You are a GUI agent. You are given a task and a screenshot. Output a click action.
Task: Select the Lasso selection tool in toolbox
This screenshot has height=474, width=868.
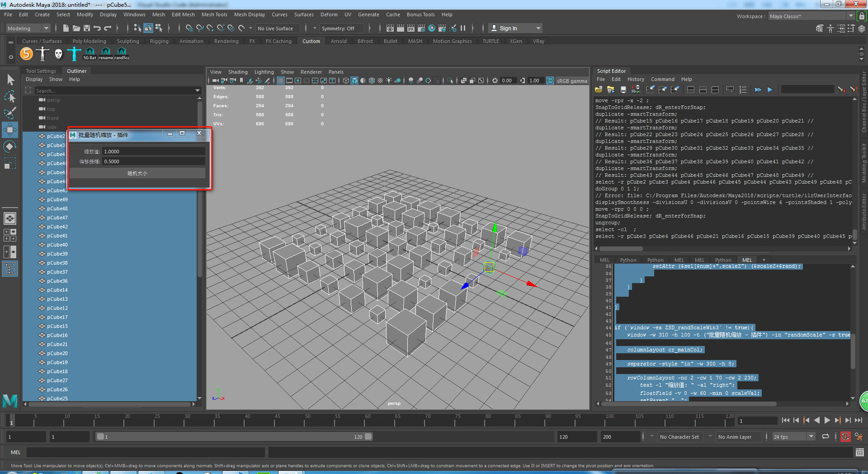pos(10,97)
